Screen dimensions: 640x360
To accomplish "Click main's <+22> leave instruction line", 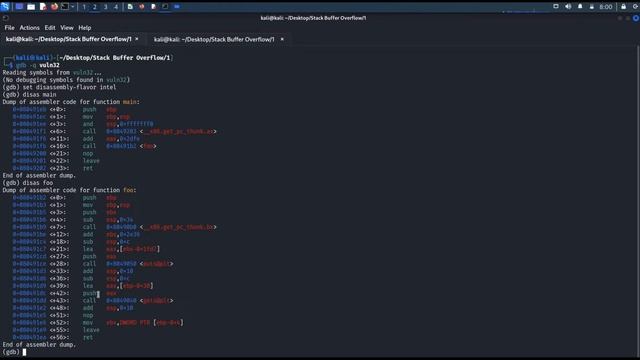I will point(56,160).
